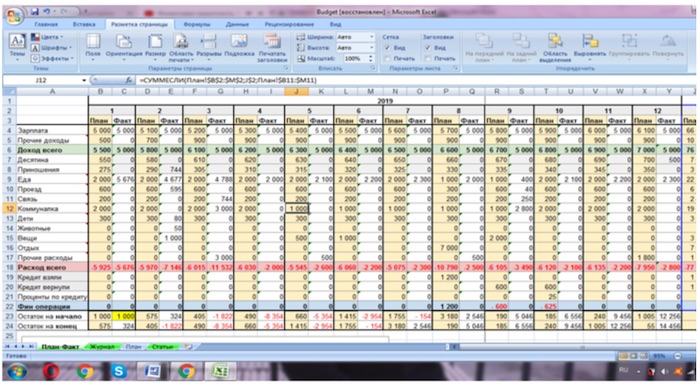Screen dimensions: 700x386
Task: Adjust Масштаб scale spinner
Action: pos(371,58)
